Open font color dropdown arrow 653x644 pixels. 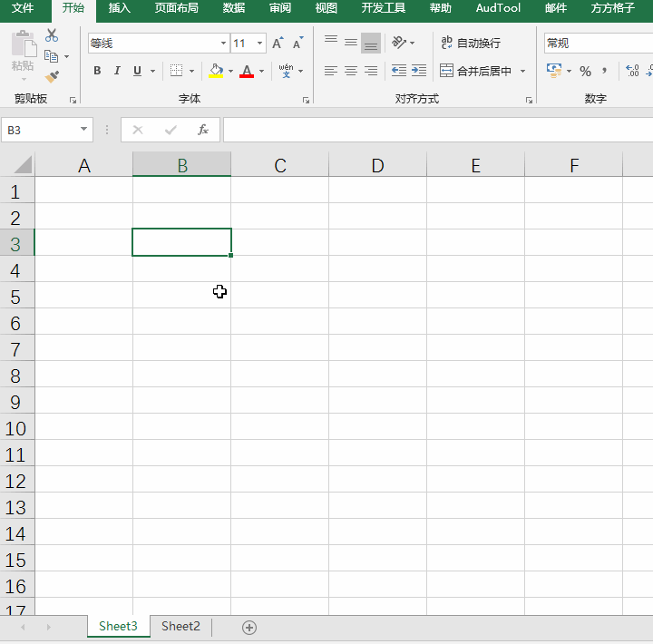[261, 72]
